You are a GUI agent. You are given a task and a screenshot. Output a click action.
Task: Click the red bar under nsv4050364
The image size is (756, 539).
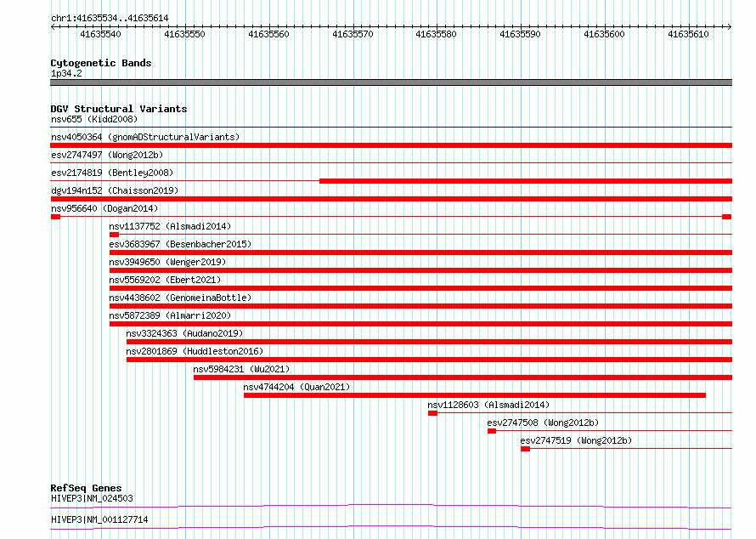391,145
